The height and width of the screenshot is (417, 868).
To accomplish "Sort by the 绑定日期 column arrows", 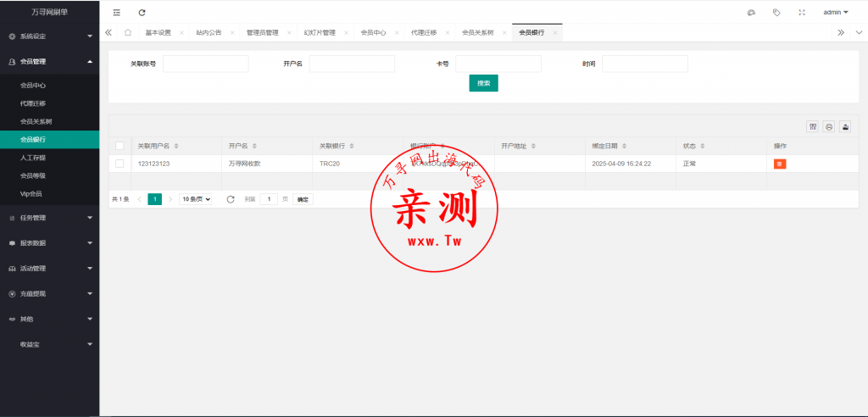I will click(625, 146).
